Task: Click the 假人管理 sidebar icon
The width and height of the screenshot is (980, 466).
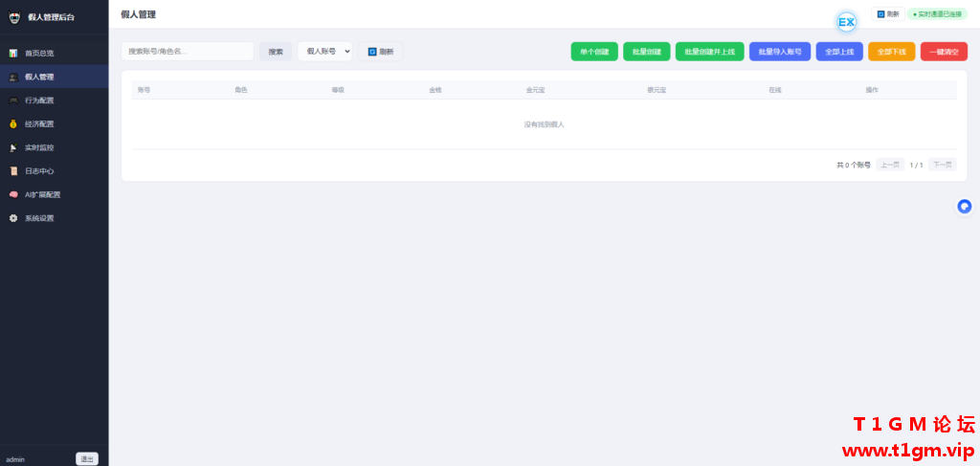Action: [x=13, y=77]
